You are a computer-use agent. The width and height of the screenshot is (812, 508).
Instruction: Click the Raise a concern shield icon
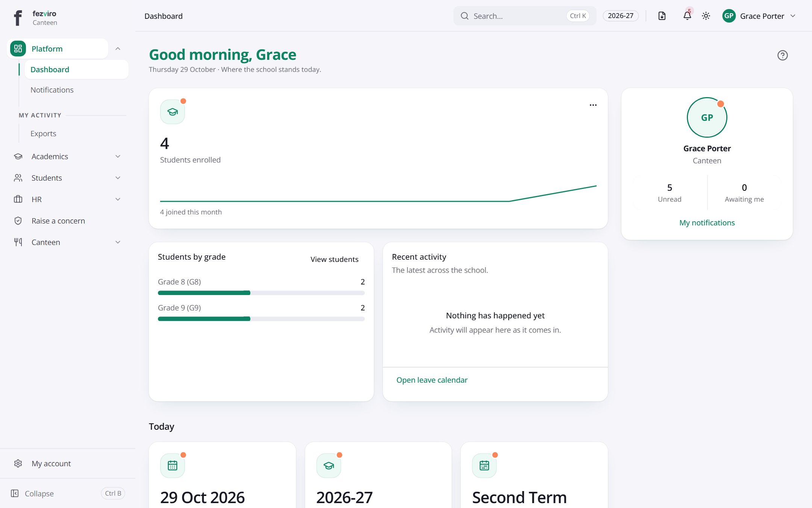18,221
